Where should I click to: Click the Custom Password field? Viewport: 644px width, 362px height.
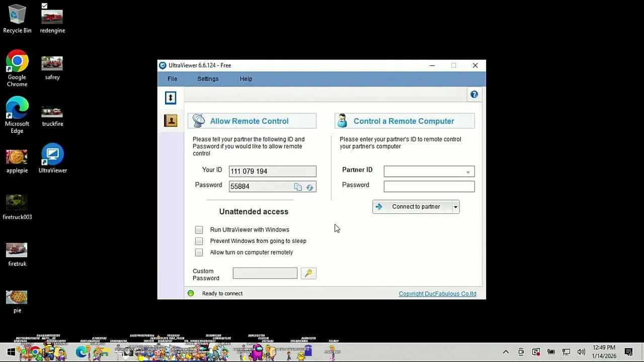[x=265, y=273]
